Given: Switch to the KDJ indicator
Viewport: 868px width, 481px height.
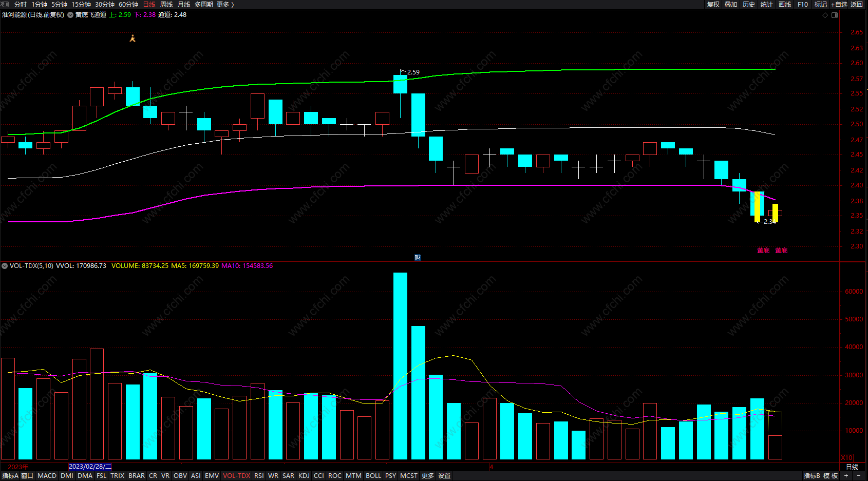Looking at the screenshot, I should (304, 476).
